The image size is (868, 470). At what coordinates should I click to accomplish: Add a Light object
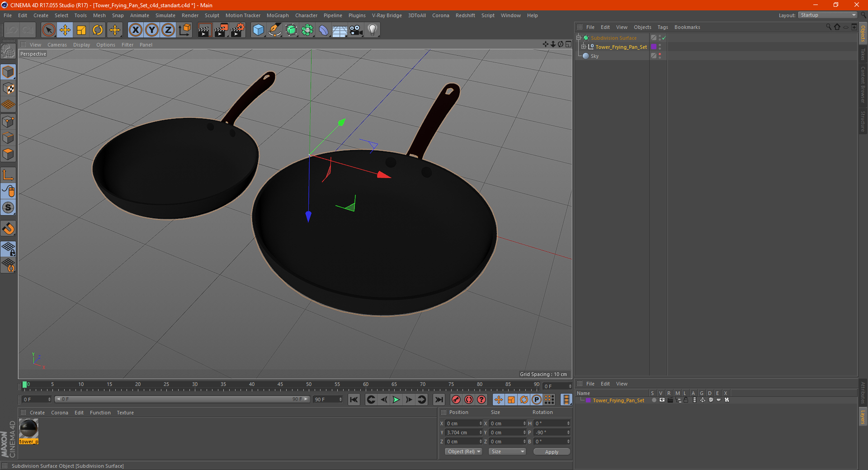tap(373, 30)
